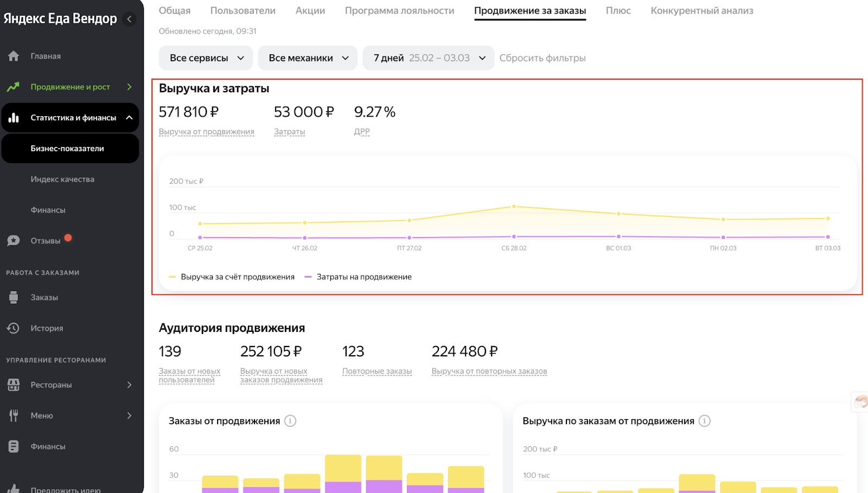The height and width of the screenshot is (493, 868).
Task: Click the Отзывы speech bubble icon
Action: (x=14, y=241)
